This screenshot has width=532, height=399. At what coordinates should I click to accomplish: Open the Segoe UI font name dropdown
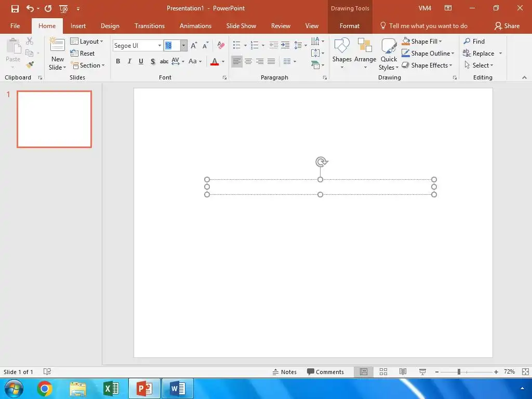pos(159,46)
